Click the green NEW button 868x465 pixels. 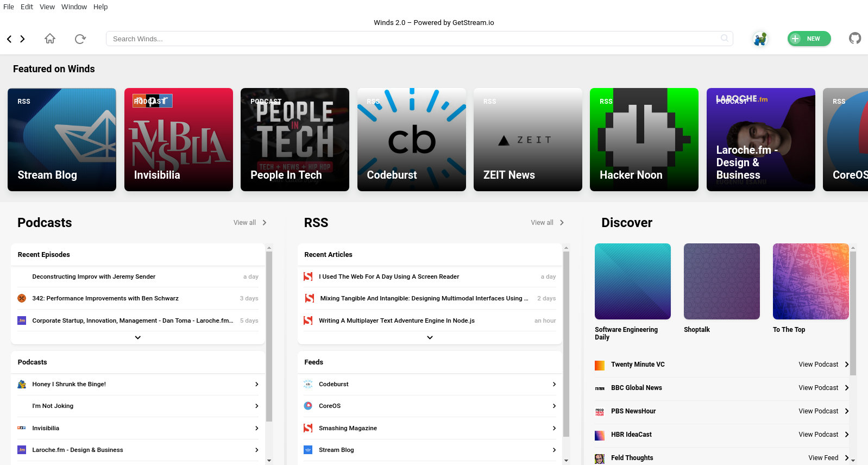click(x=809, y=39)
